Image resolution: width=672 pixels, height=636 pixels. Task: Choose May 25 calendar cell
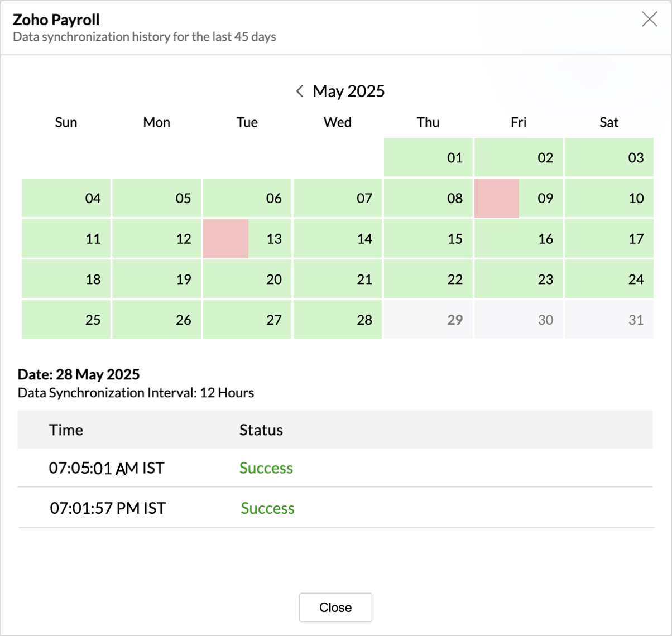coord(66,320)
